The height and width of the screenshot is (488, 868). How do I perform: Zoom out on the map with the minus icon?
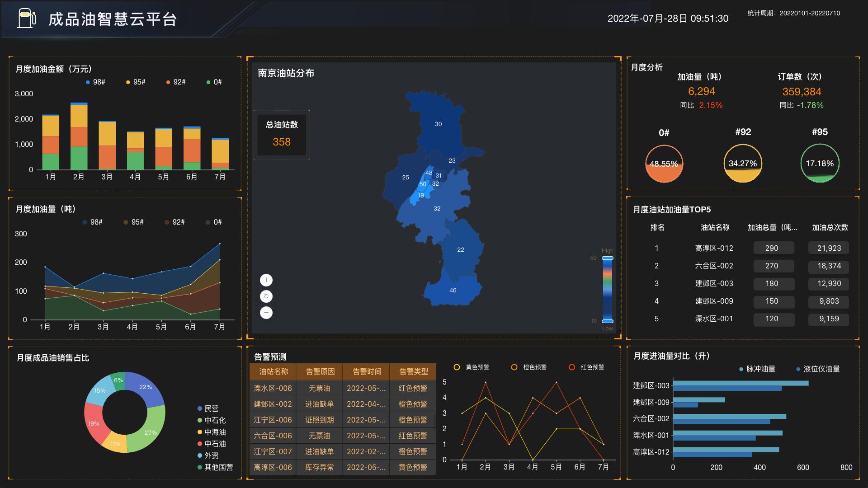pyautogui.click(x=266, y=312)
